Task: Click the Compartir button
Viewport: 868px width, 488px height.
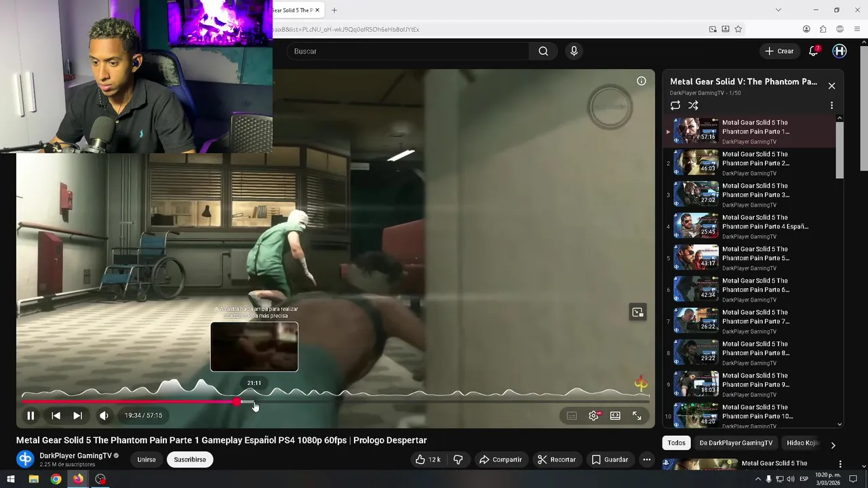Action: click(x=500, y=460)
